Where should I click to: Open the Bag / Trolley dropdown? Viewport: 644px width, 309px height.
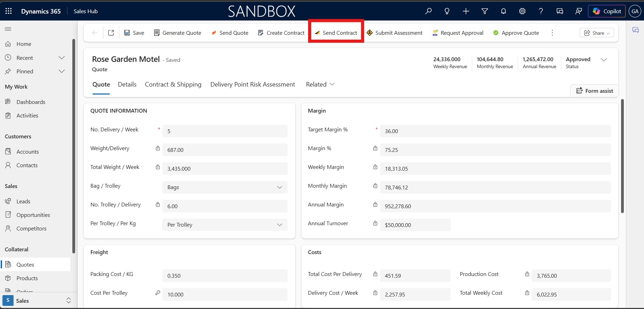coord(225,187)
